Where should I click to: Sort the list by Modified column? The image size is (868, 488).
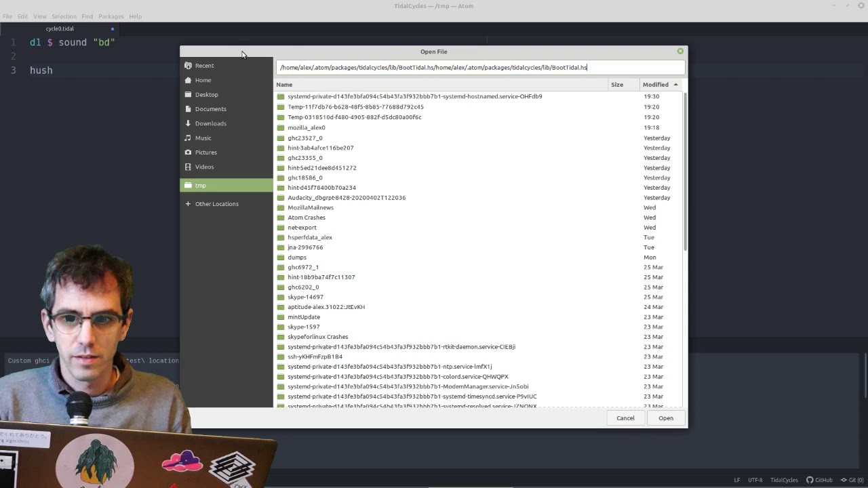click(x=661, y=85)
